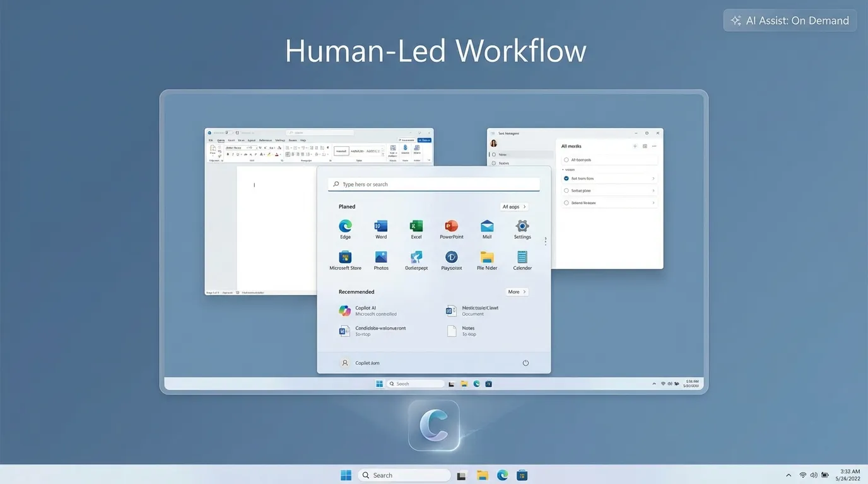Screen dimensions: 868x484
Task: Open PowerPoint in the Start menu
Action: (451, 226)
